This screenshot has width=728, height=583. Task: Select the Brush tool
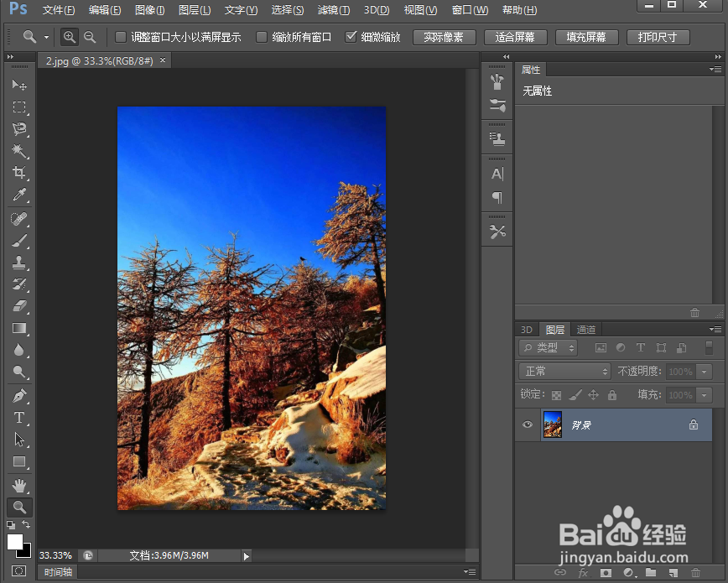(x=18, y=240)
